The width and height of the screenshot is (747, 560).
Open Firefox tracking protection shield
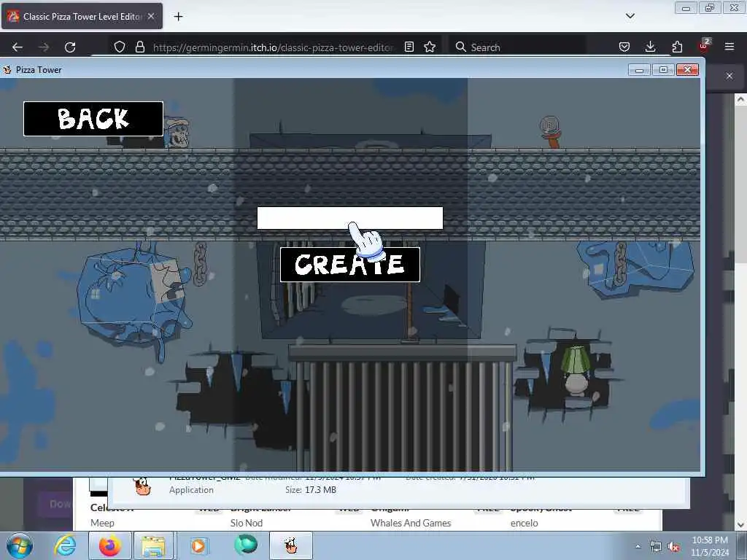(120, 47)
